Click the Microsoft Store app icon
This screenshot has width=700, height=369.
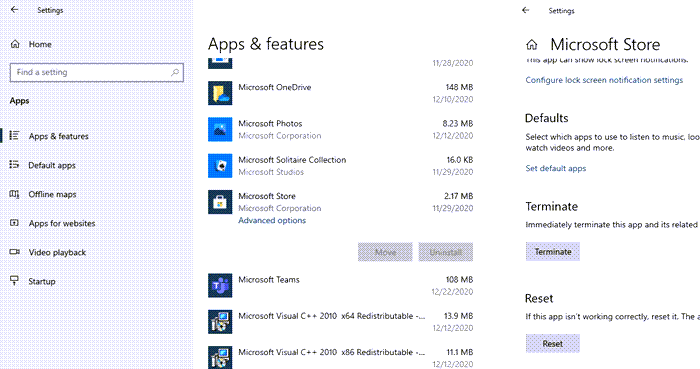pos(220,202)
